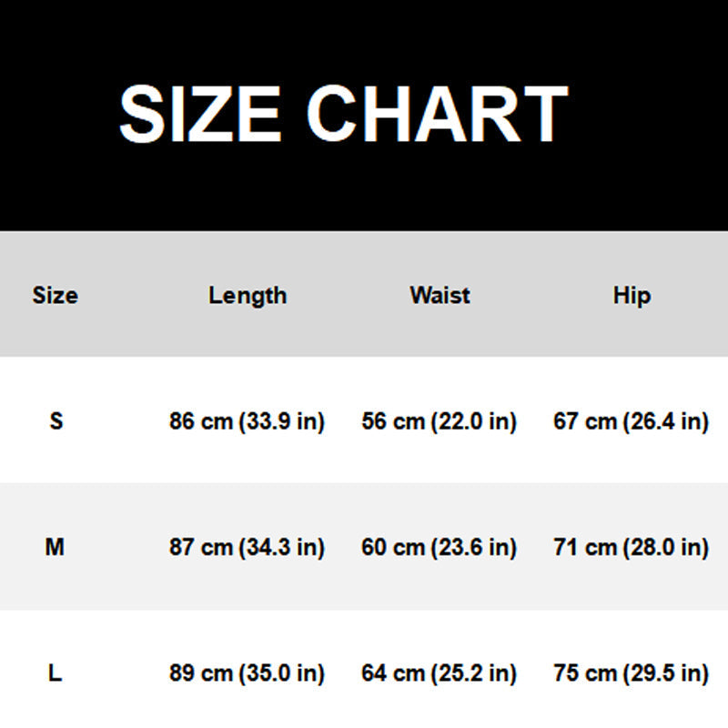Select the 71 cm (28.0 in) hip value
This screenshot has height=728, width=728.
click(x=632, y=548)
